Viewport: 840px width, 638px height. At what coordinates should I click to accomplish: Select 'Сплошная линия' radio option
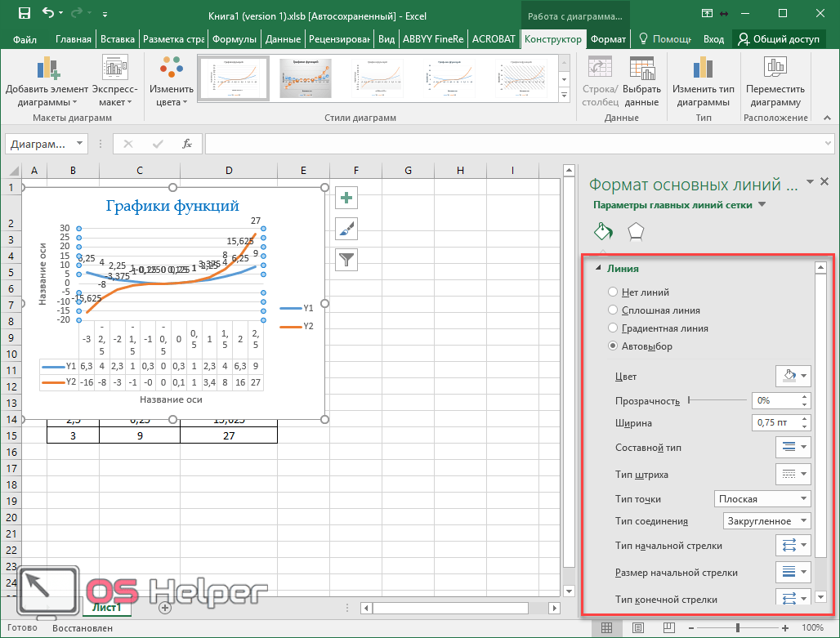pyautogui.click(x=613, y=310)
